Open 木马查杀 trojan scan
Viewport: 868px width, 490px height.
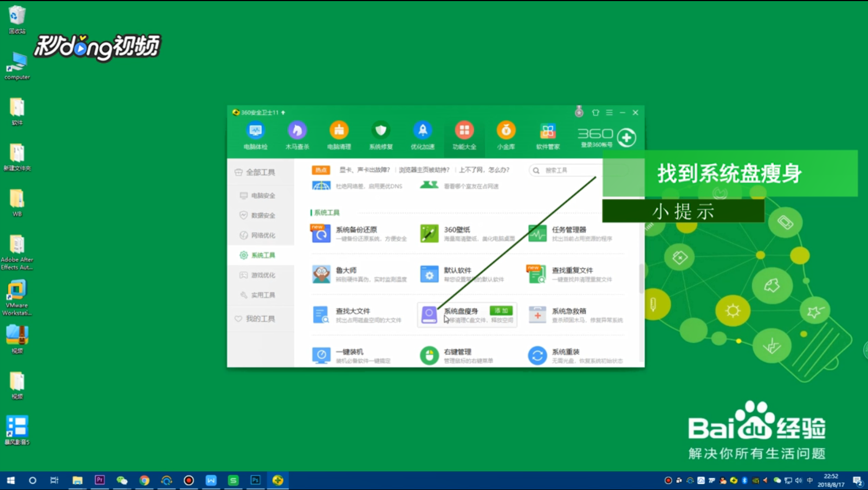click(297, 136)
